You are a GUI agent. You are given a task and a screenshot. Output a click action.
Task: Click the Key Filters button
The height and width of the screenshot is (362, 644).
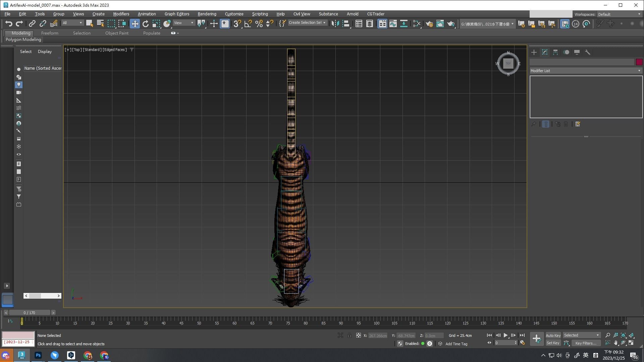click(586, 343)
